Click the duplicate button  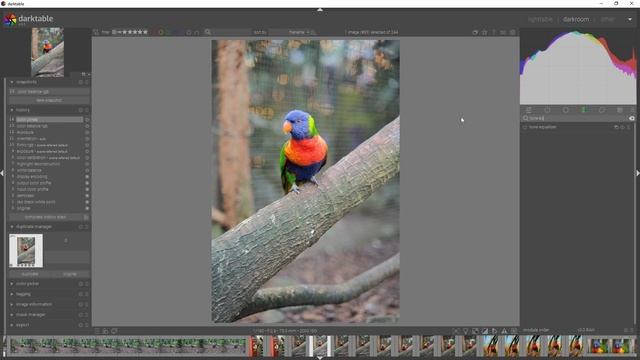pos(29,274)
